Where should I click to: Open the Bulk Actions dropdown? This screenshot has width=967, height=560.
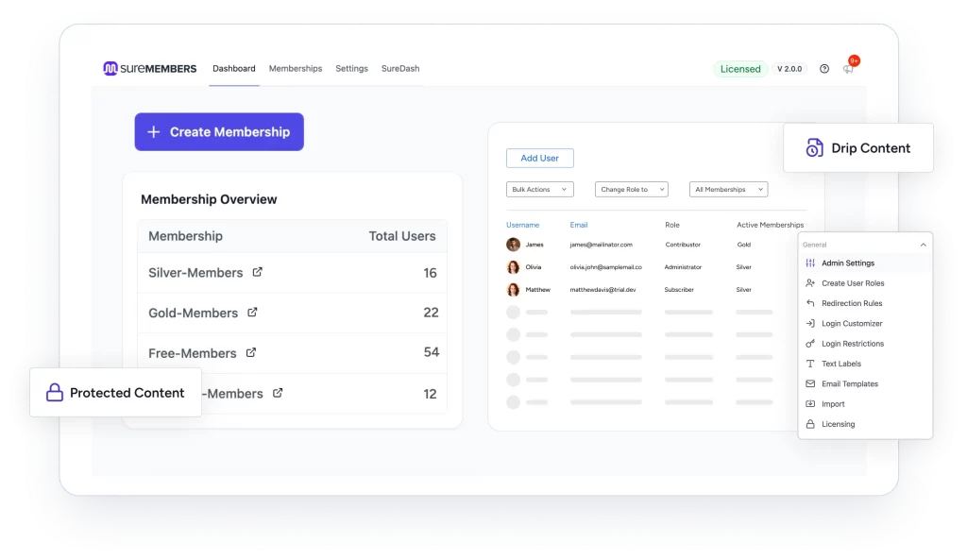pos(539,189)
